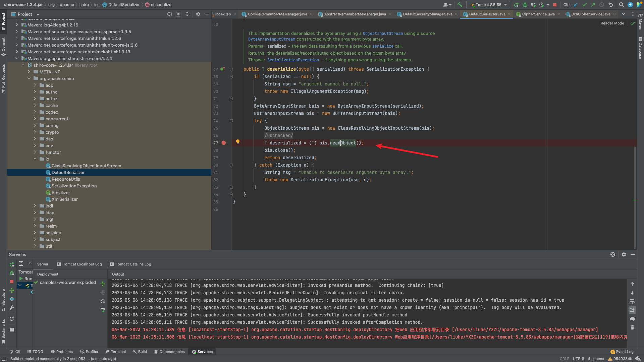644x362 pixels.
Task: Rollback changes with the undo arrow icon
Action: pyautogui.click(x=610, y=5)
